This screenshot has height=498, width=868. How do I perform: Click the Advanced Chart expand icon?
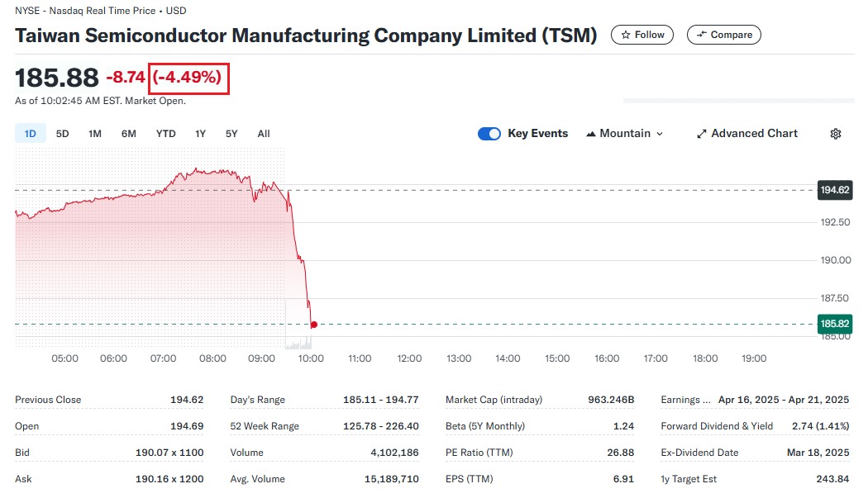tap(701, 134)
